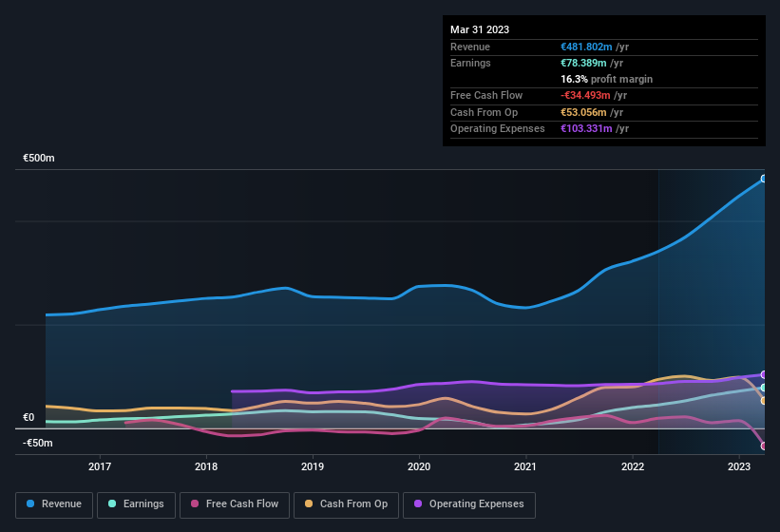The width and height of the screenshot is (780, 532).
Task: Click the 16.3% profit margin text
Action: [x=606, y=79]
